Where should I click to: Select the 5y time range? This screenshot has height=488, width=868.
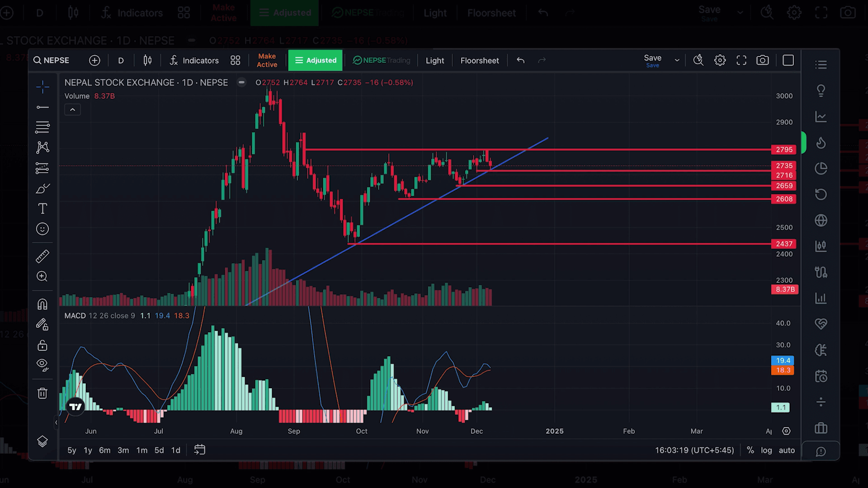pyautogui.click(x=72, y=450)
